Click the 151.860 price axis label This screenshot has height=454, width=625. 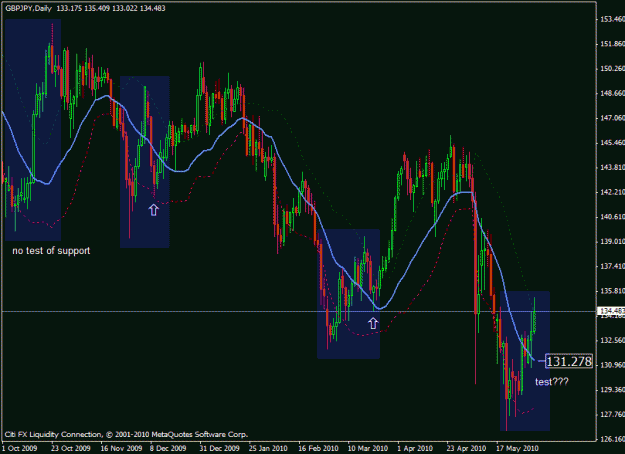[x=612, y=44]
